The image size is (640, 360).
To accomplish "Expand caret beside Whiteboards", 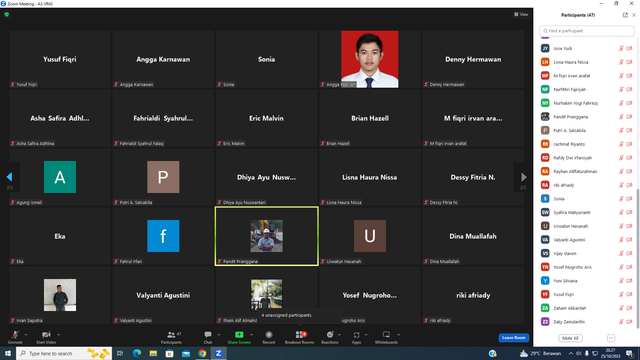I will click(398, 335).
